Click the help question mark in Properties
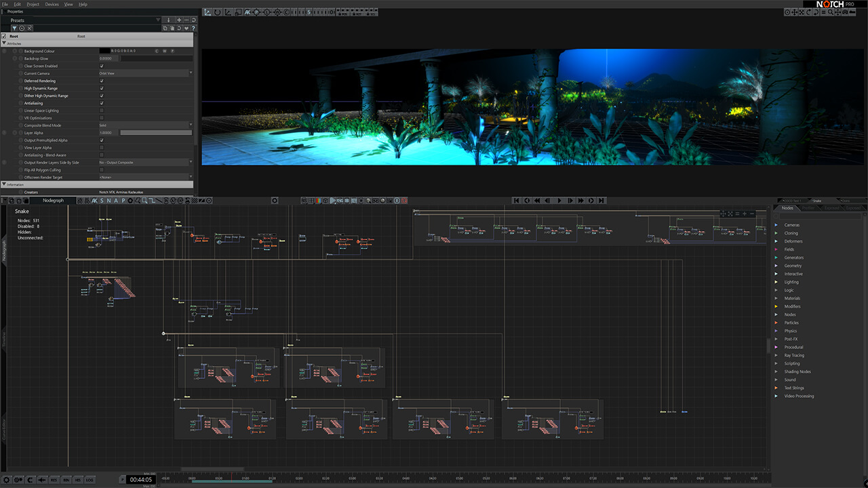Viewport: 868px width, 488px height. point(193,28)
